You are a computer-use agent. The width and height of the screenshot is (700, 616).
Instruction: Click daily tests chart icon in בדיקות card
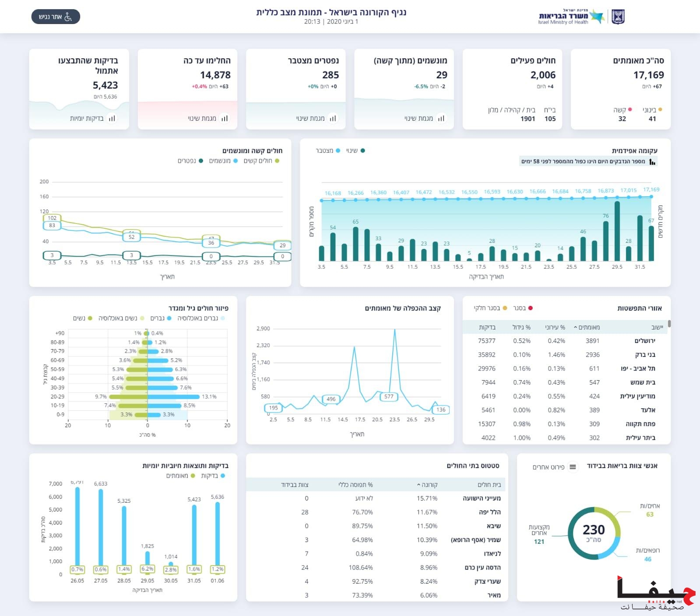[x=112, y=119]
